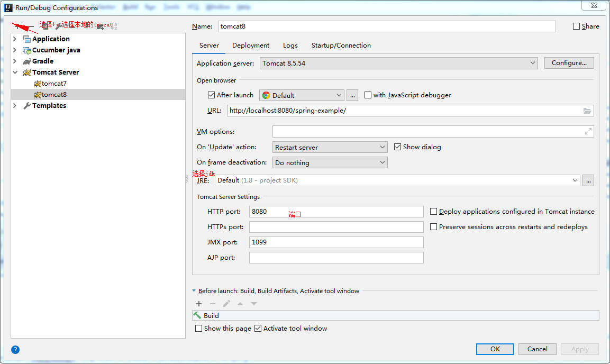Collapse the Before launch section triangle
Viewport: 610px width, 364px height.
194,291
